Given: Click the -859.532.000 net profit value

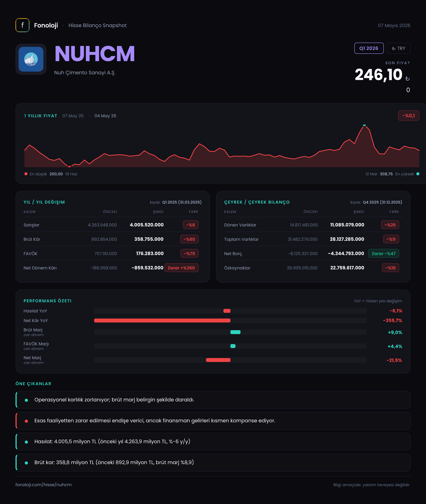Looking at the screenshot, I should point(147,268).
